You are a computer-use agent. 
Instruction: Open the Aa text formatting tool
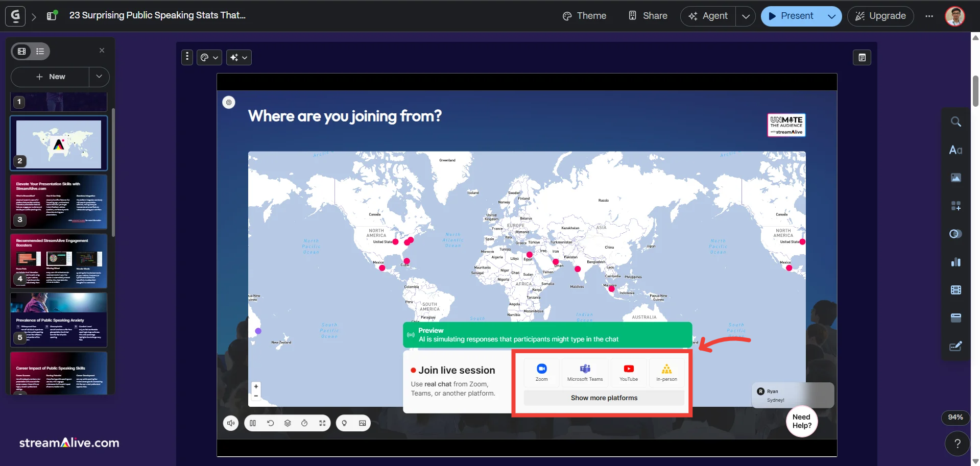[x=955, y=150]
